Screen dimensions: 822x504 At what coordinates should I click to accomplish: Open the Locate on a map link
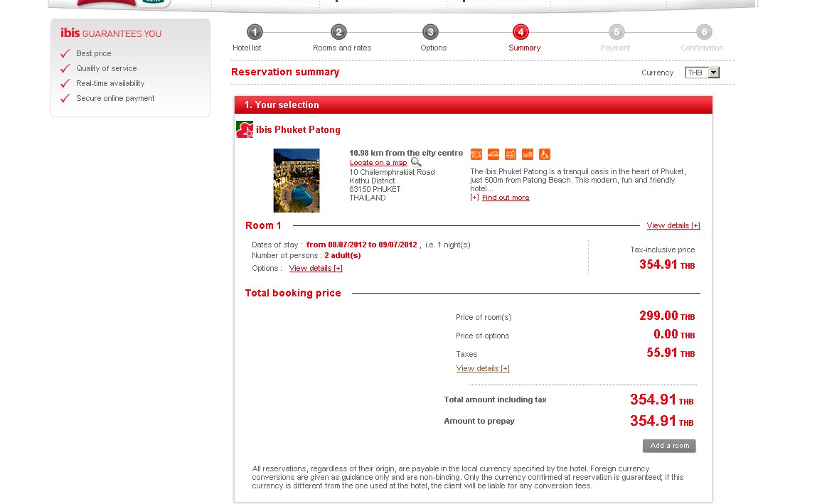[x=378, y=162]
